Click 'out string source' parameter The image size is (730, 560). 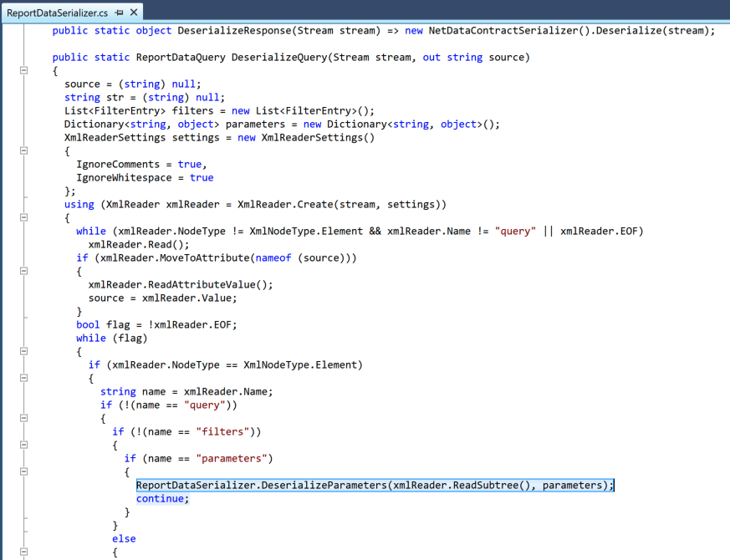pos(473,58)
